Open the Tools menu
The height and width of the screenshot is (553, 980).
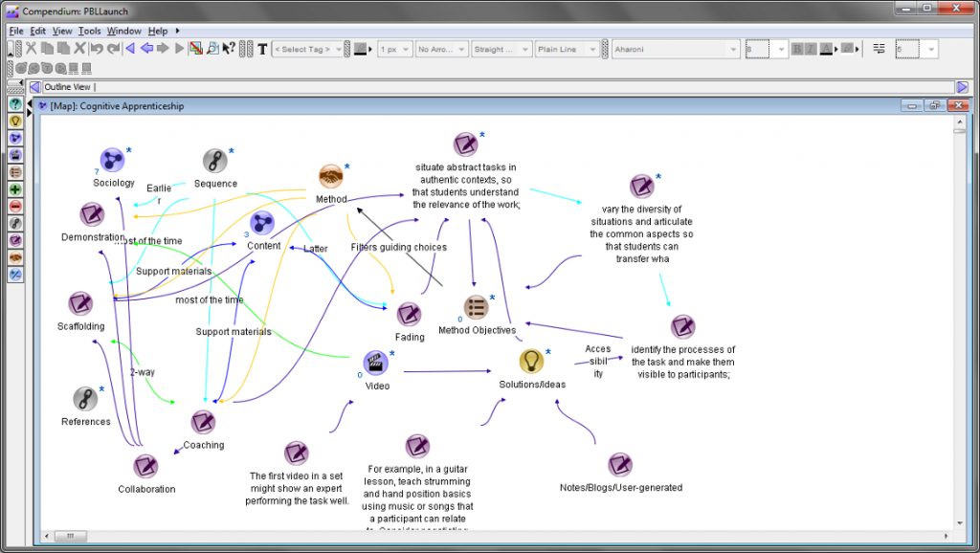(89, 31)
